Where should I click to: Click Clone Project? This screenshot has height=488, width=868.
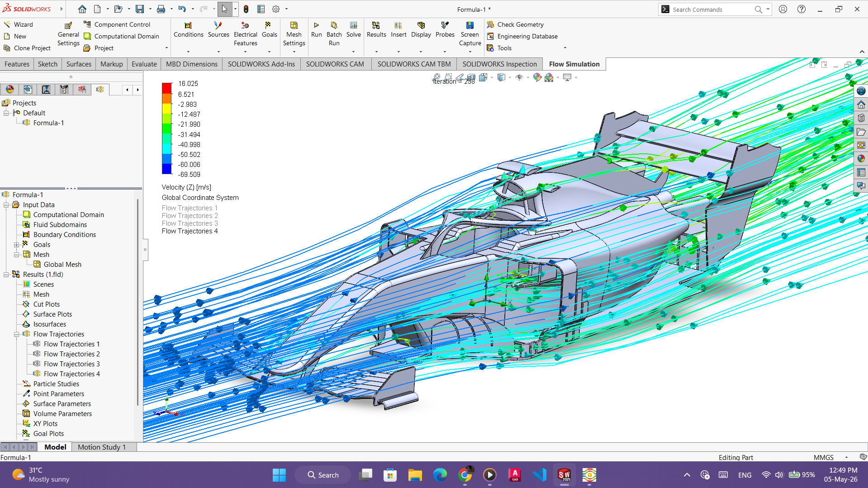[27, 48]
